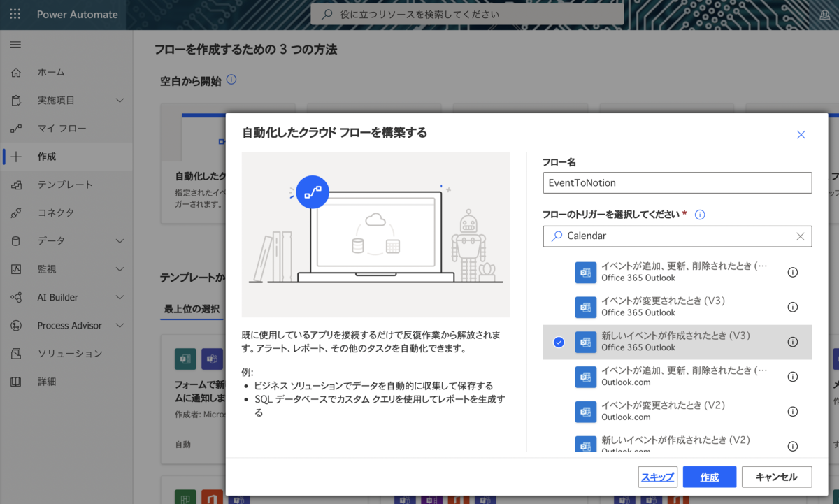
Task: Clear the Calendar search with the X icon
Action: (x=800, y=236)
